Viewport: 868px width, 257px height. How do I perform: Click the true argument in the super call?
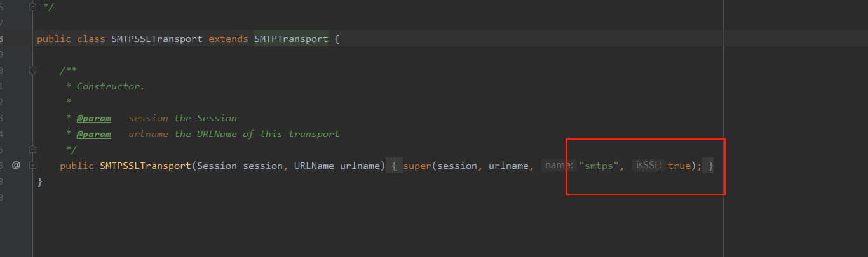(679, 166)
